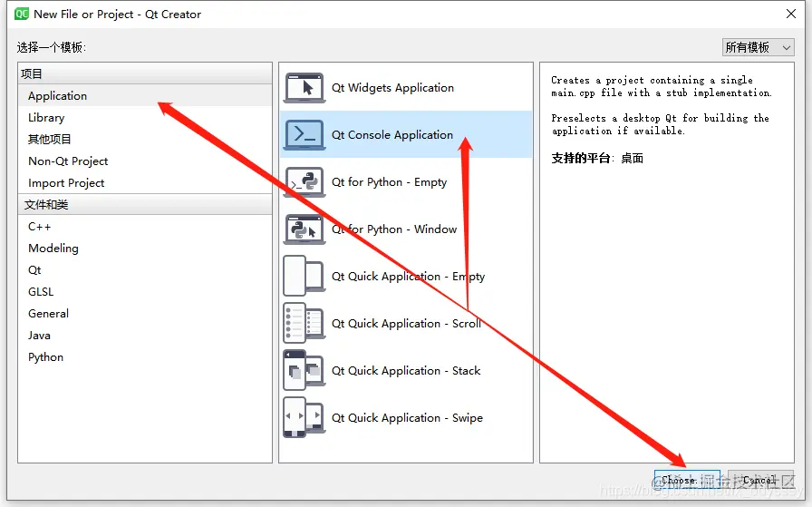Close the New File or Project dialog
Image resolution: width=812 pixels, height=507 pixels.
click(x=791, y=14)
